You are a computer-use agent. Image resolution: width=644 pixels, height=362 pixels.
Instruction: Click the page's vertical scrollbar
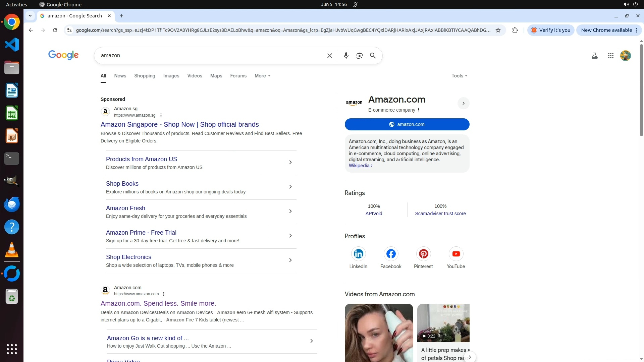(x=641, y=90)
